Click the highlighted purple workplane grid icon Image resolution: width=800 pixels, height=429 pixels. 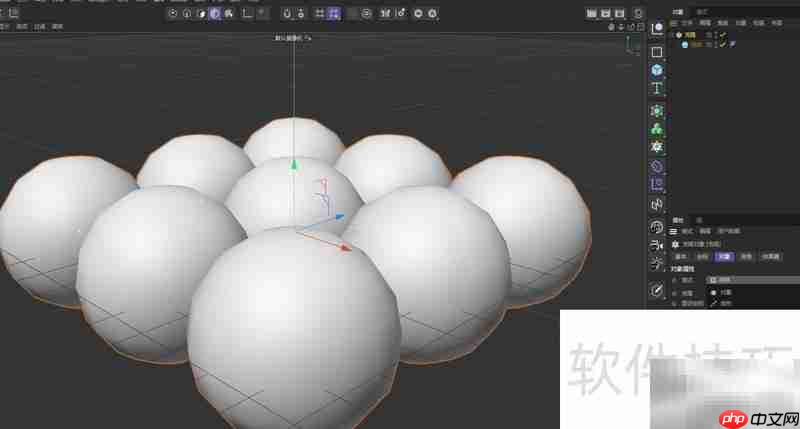pos(334,14)
